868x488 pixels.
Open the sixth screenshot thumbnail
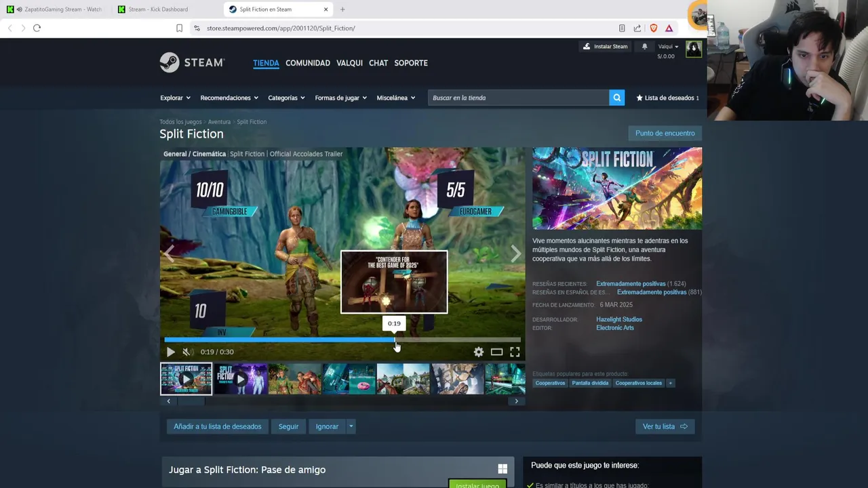tap(457, 379)
